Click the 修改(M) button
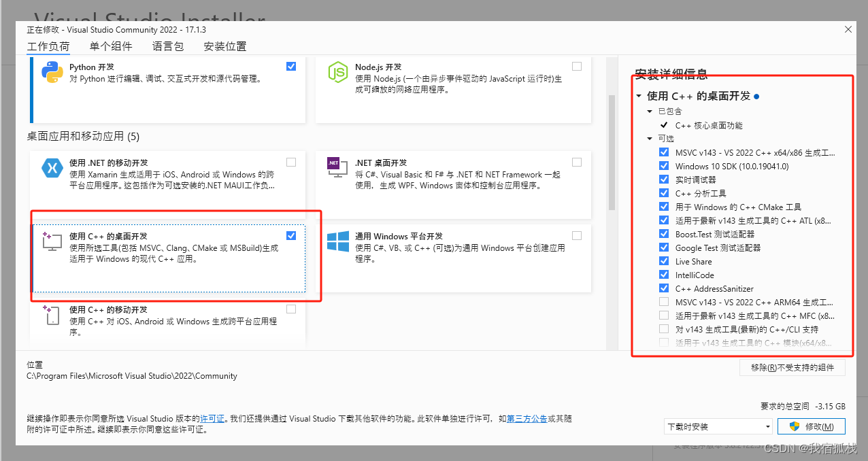 tap(812, 426)
